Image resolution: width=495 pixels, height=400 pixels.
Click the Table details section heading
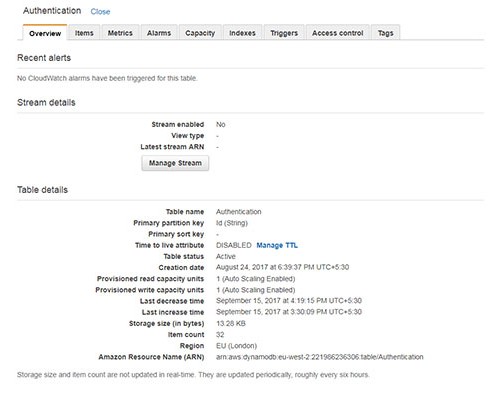[42, 190]
